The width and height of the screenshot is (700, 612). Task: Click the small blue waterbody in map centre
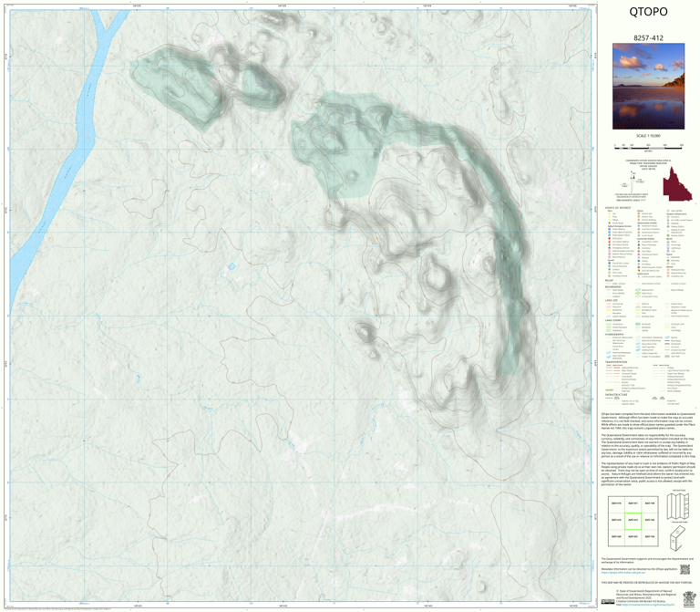[x=232, y=266]
